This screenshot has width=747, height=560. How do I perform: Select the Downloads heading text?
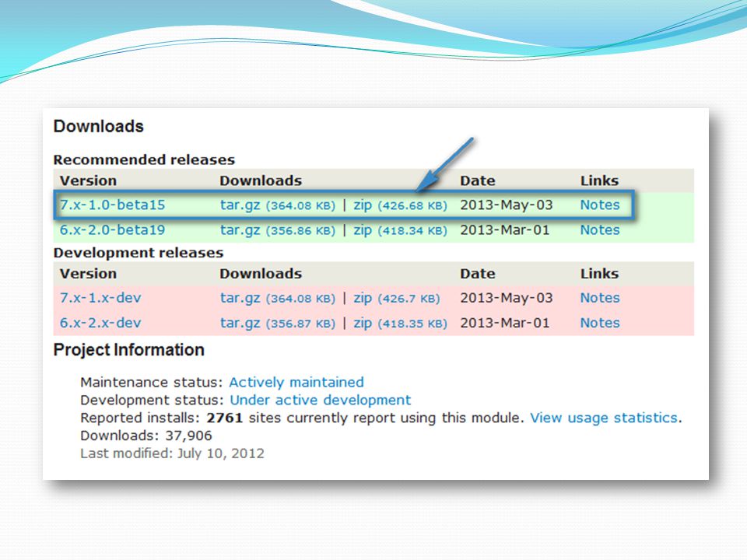(x=99, y=126)
